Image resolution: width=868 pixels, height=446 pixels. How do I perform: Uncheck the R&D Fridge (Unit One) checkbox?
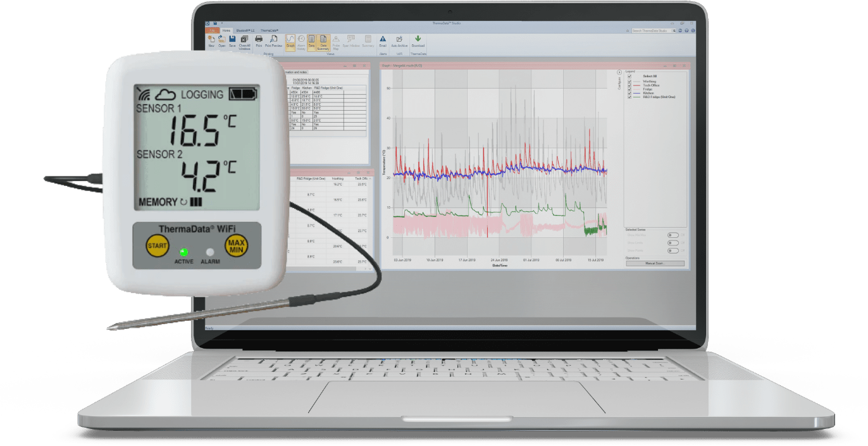coord(629,97)
